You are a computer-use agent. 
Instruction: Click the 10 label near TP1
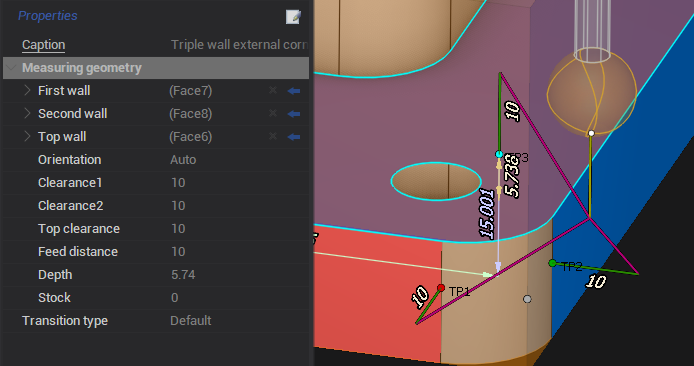(x=420, y=297)
